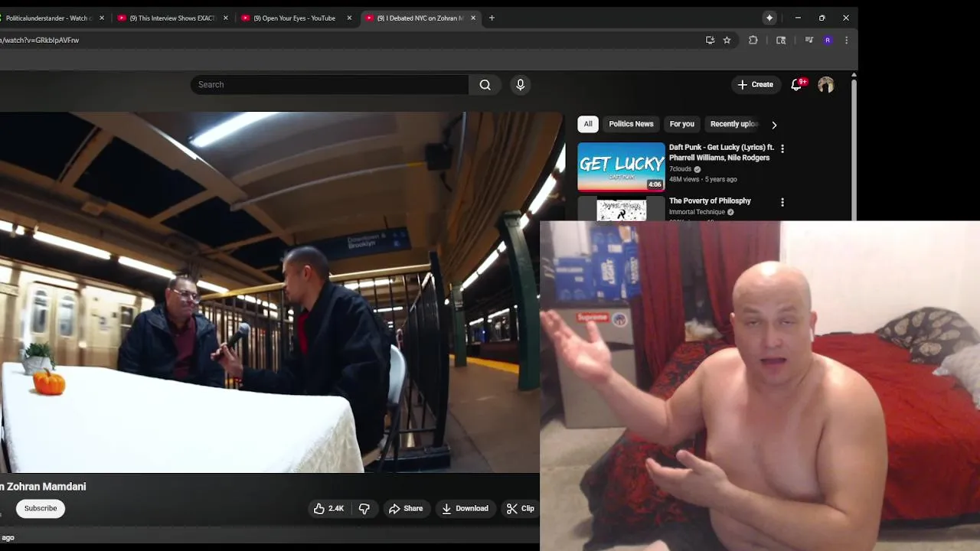Click in the YouTube Search field
Image resolution: width=980 pixels, height=551 pixels.
[x=329, y=85]
